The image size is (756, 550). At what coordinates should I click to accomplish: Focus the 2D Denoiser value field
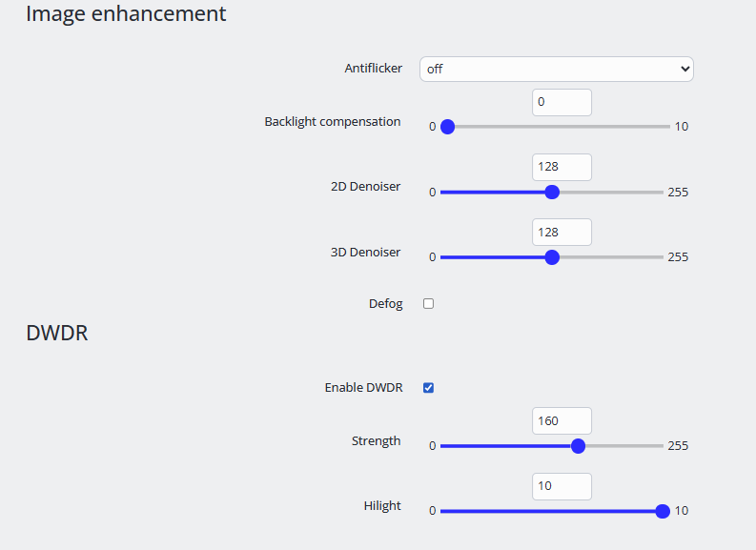562,167
